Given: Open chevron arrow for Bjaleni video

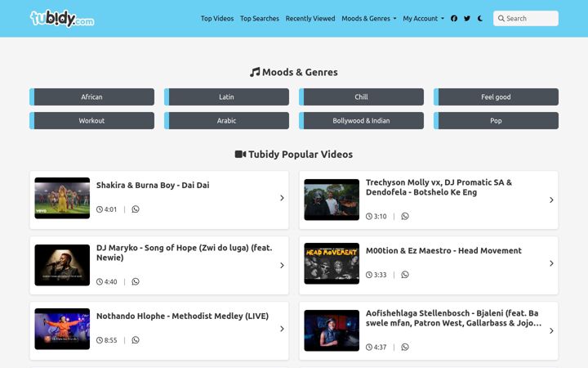Looking at the screenshot, I should (551, 331).
